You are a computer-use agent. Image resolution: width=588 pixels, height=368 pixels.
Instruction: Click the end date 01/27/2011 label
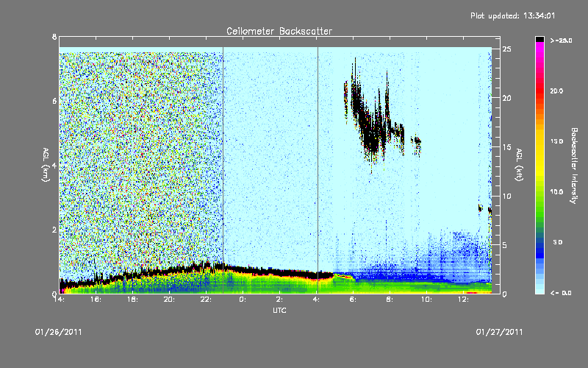click(499, 332)
